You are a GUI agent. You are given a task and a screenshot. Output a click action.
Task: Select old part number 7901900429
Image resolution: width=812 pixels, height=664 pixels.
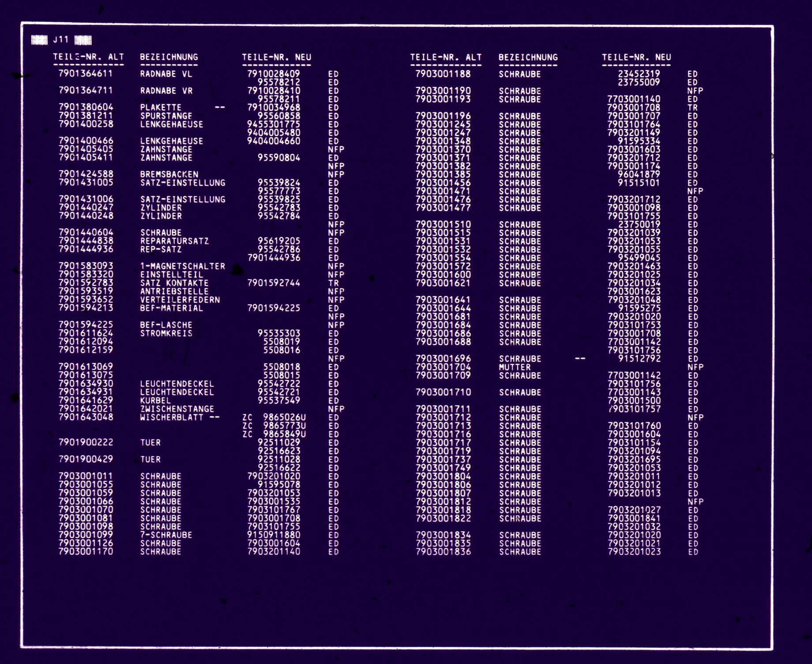[86, 459]
